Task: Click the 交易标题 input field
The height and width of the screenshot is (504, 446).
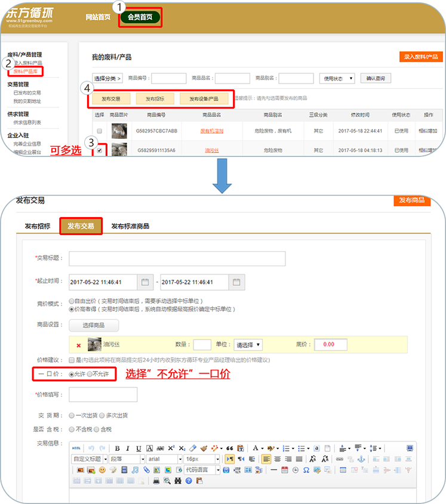Action: click(x=177, y=258)
